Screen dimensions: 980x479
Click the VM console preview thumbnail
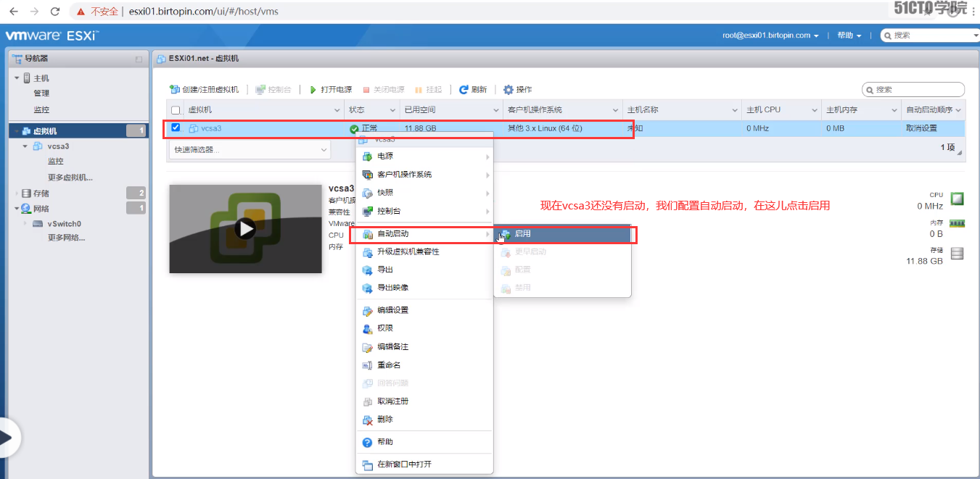245,228
